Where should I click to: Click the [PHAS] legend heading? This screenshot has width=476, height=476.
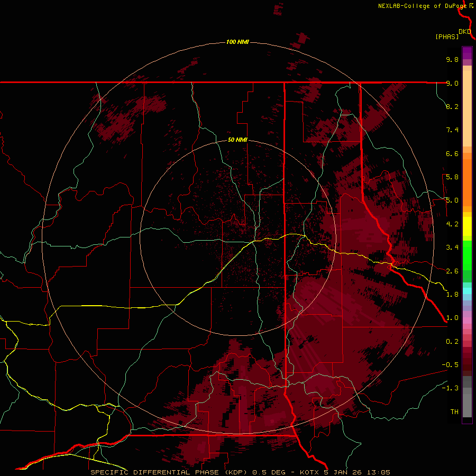[447, 36]
